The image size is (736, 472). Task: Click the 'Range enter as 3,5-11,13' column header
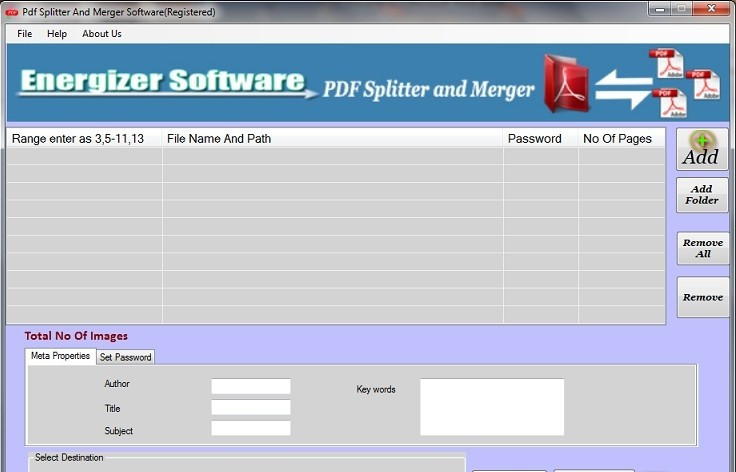click(84, 138)
